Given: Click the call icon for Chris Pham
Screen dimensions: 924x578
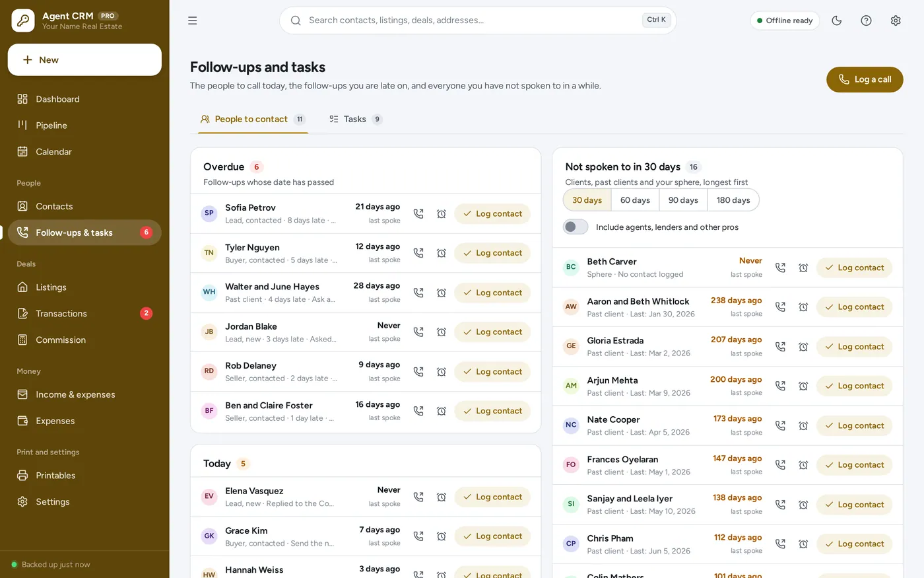Looking at the screenshot, I should (x=780, y=544).
